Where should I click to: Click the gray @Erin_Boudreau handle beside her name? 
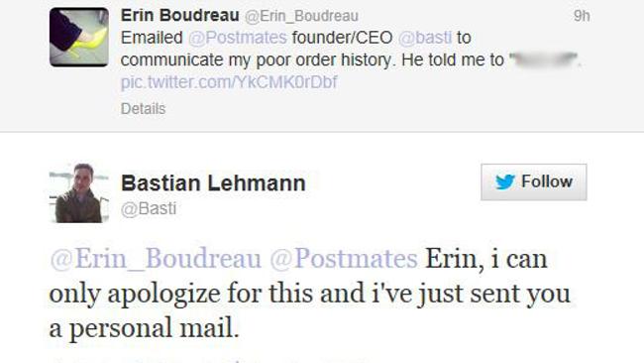pyautogui.click(x=301, y=16)
